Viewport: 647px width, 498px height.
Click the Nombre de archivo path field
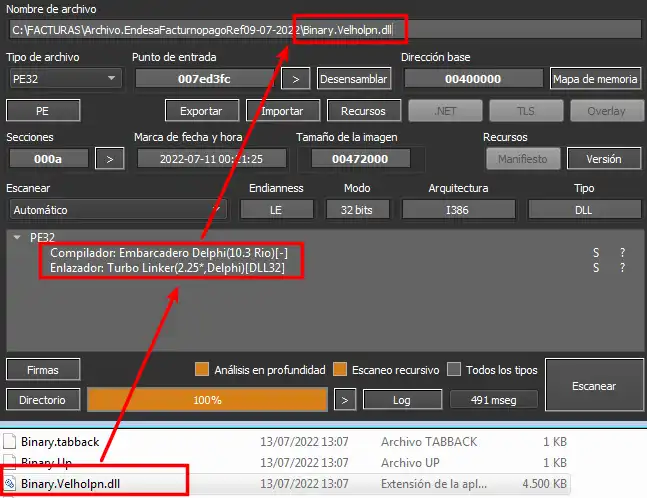pos(325,30)
